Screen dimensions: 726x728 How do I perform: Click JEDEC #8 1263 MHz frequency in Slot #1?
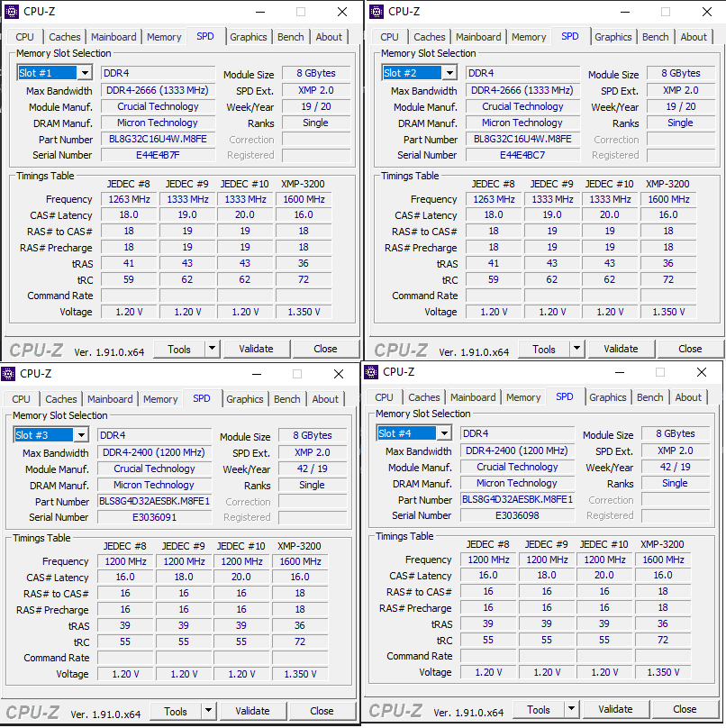tap(129, 199)
